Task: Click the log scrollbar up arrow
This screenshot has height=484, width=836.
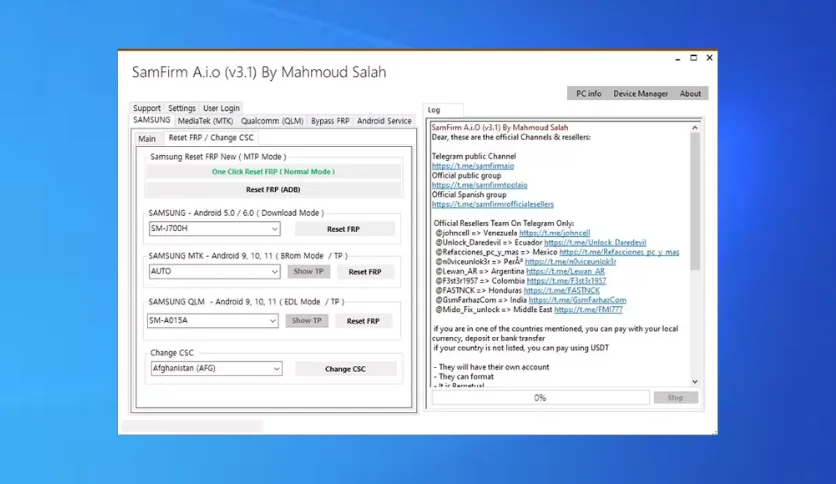Action: pyautogui.click(x=695, y=128)
